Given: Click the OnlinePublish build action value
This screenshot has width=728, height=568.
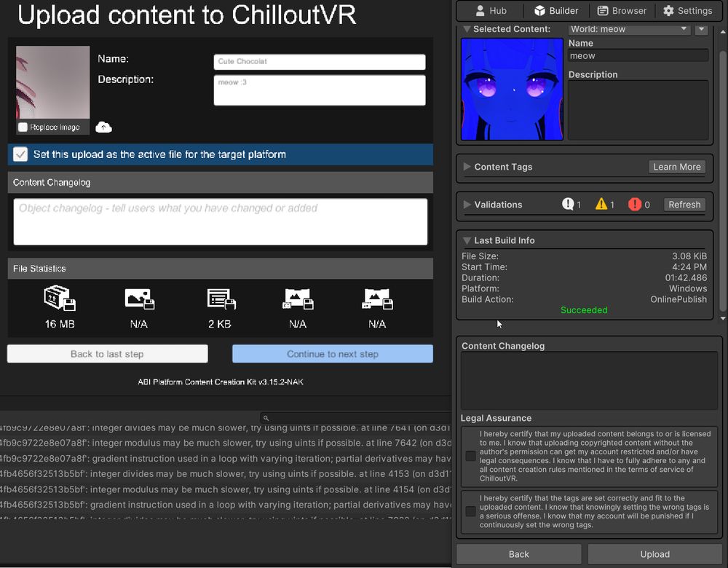Looking at the screenshot, I should [x=678, y=299].
